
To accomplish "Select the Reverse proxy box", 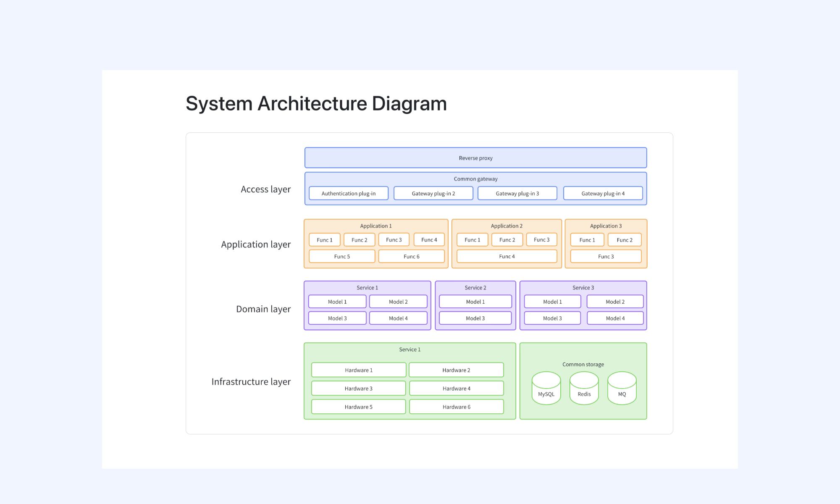I will coord(475,158).
